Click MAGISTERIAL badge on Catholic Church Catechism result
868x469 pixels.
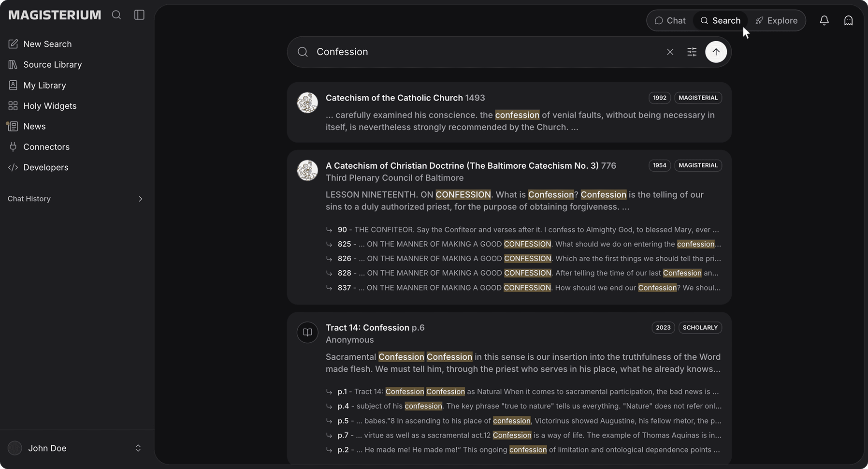(698, 98)
